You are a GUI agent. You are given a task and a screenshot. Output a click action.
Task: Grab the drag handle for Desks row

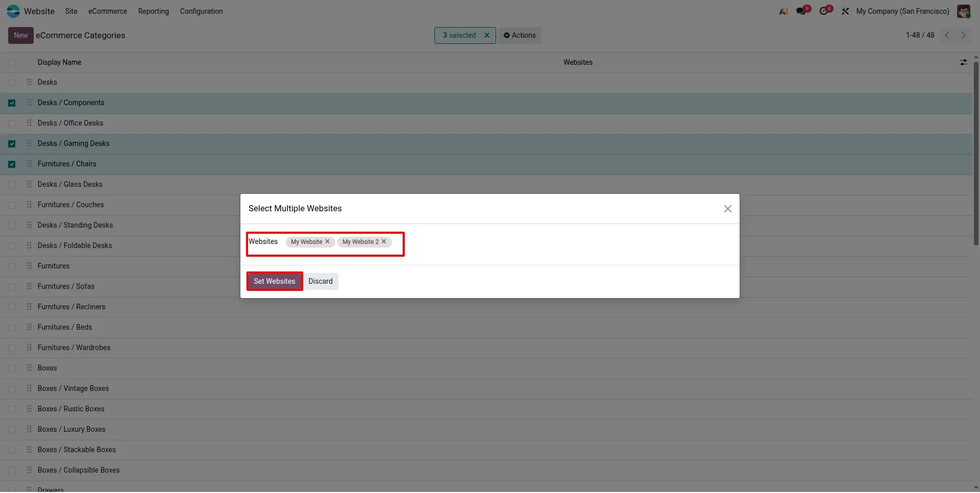pyautogui.click(x=29, y=82)
